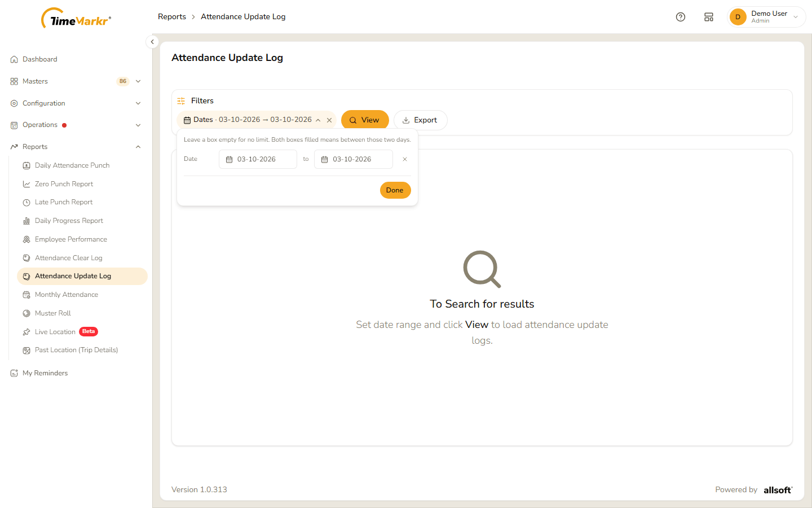Click the Live Location pin icon
Image resolution: width=812 pixels, height=508 pixels.
click(x=27, y=332)
